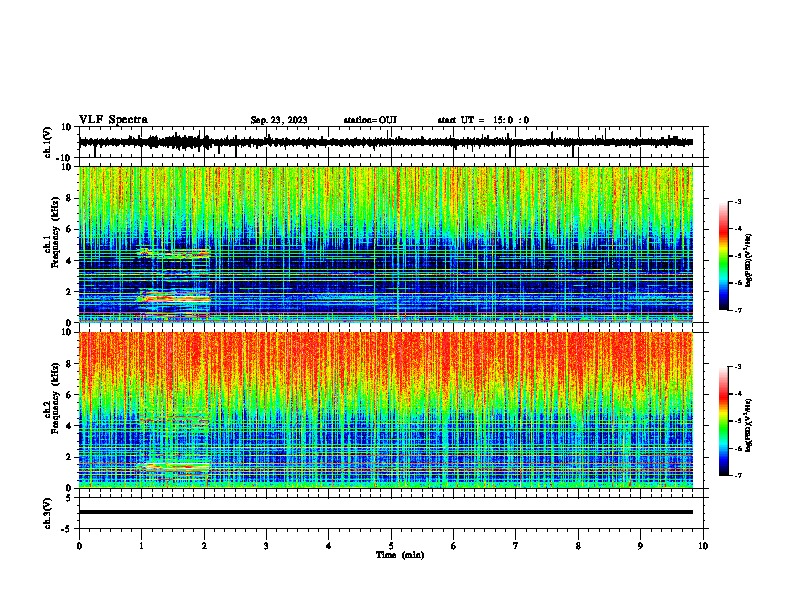Click the "ch.3(V)" axis label

pyautogui.click(x=48, y=513)
